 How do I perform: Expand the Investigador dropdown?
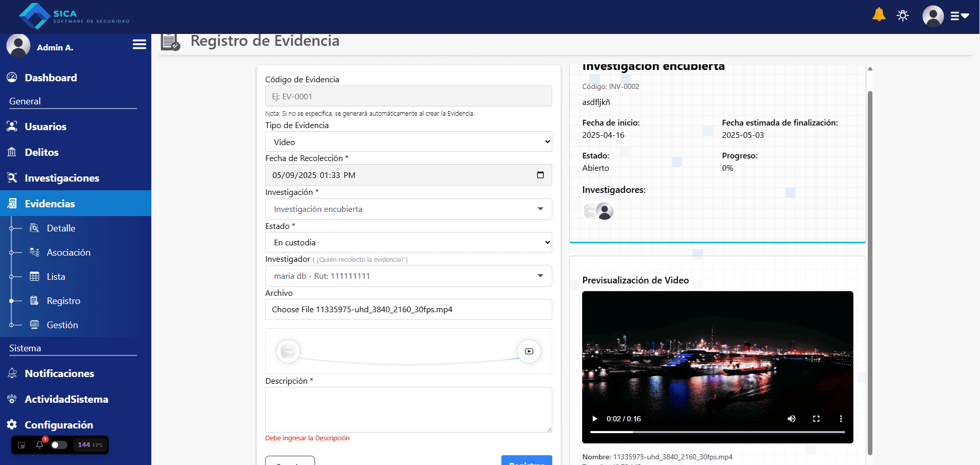click(x=408, y=276)
